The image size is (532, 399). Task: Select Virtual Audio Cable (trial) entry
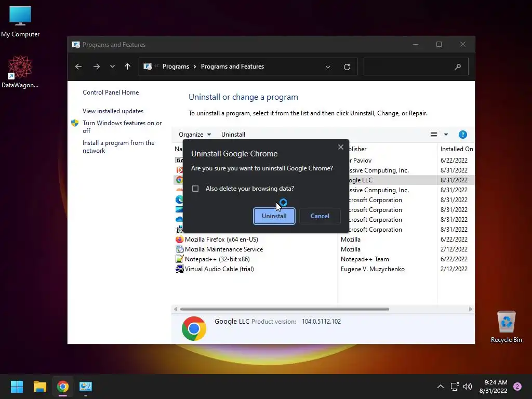[x=219, y=269]
